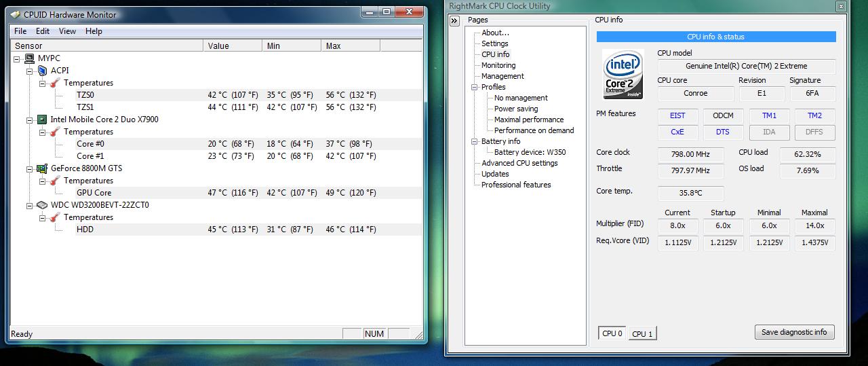Click the double-arrow collapse Pages button
Viewport: 868px width, 366px height.
tap(455, 21)
